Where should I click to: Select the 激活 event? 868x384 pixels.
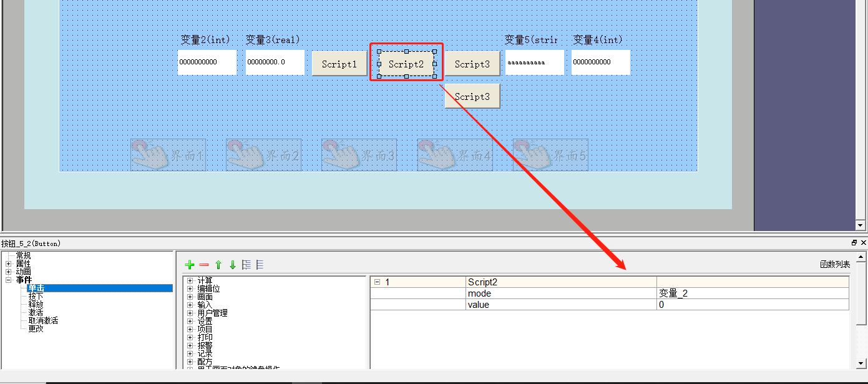(36, 312)
